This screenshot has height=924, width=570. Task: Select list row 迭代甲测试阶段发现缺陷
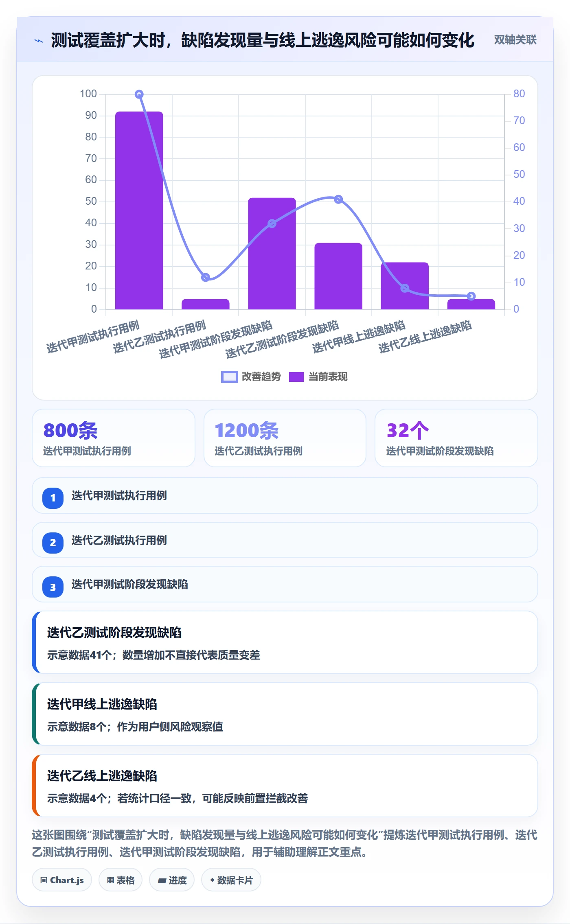(285, 585)
